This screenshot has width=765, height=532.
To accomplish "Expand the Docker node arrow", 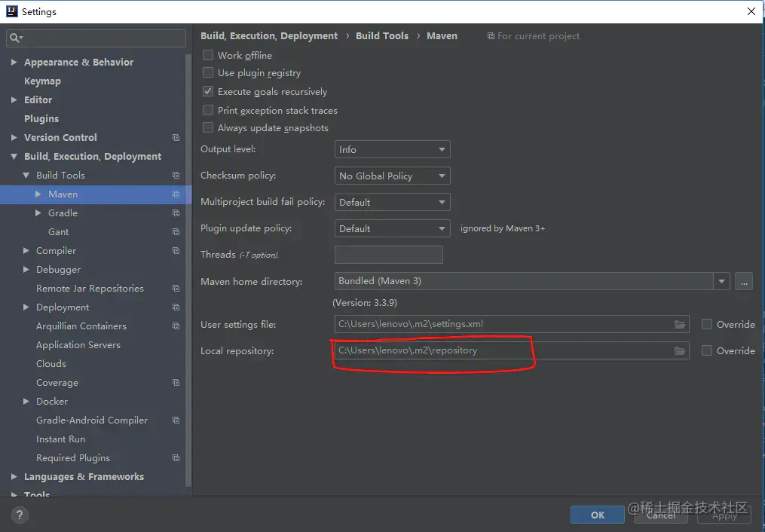I will pyautogui.click(x=26, y=402).
